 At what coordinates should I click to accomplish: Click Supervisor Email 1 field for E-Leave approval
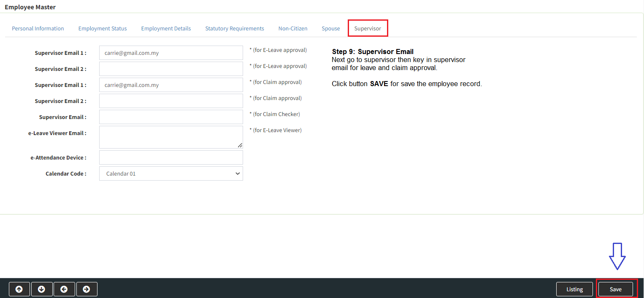tap(171, 53)
